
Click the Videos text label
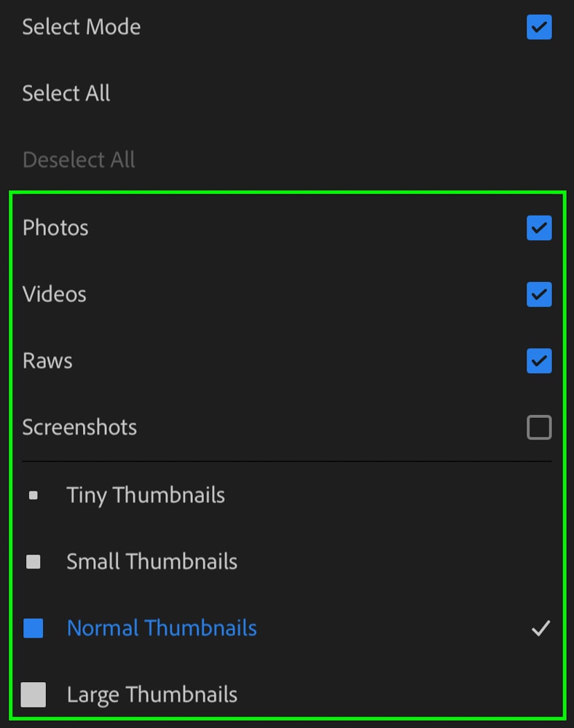point(55,294)
